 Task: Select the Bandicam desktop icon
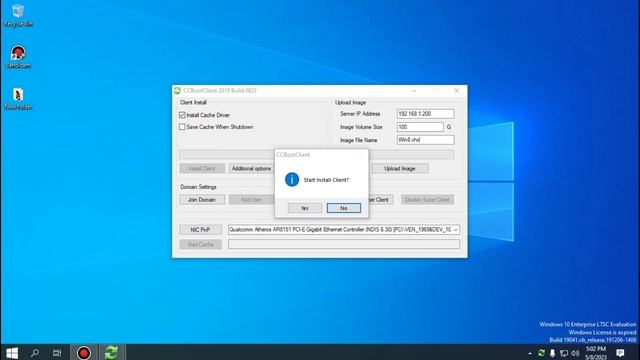point(18,57)
